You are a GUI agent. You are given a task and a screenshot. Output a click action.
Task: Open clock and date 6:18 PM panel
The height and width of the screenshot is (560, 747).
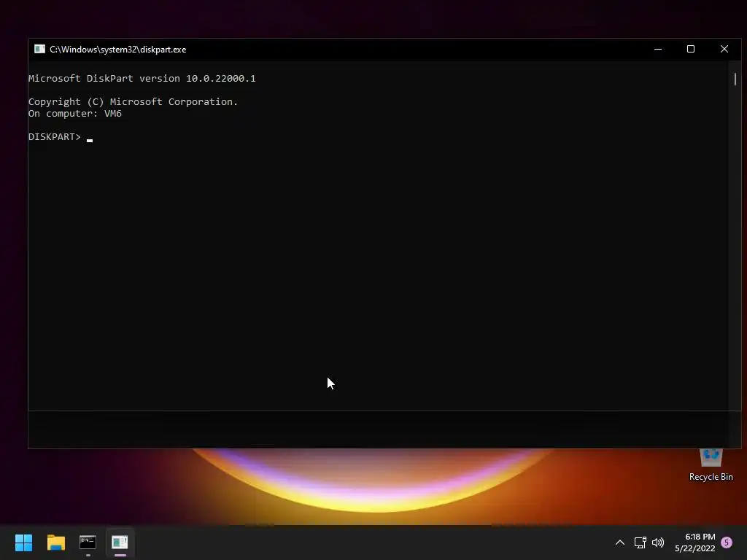click(x=695, y=542)
